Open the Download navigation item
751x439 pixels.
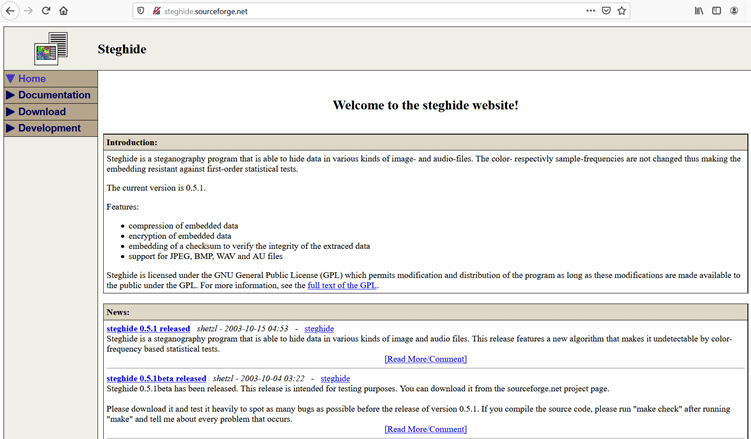[x=42, y=112]
